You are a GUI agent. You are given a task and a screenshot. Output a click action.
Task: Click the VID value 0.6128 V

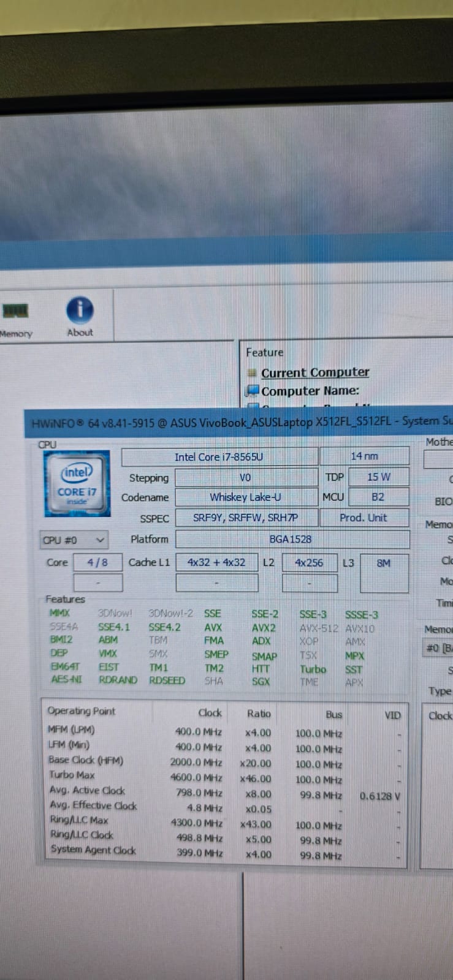coord(380,796)
